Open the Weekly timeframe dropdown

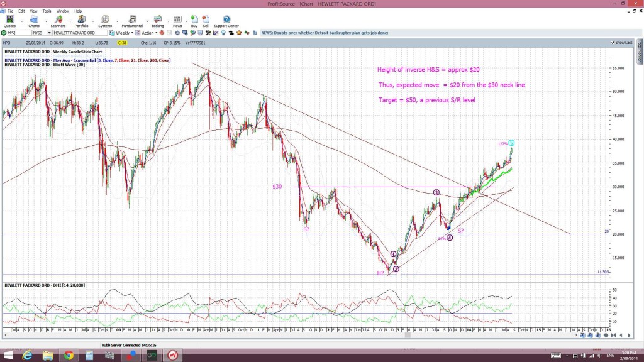tap(132, 33)
